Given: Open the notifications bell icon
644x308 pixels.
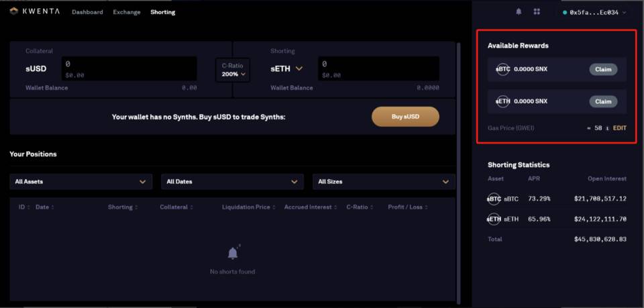Looking at the screenshot, I should point(519,12).
